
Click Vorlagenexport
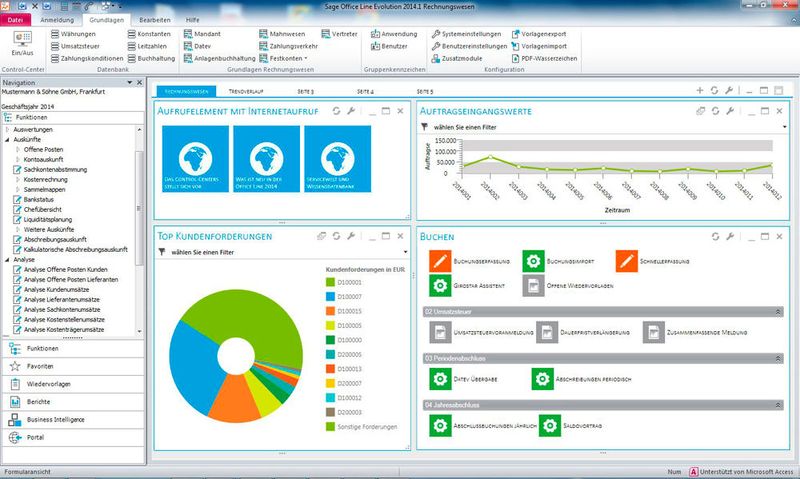point(538,34)
